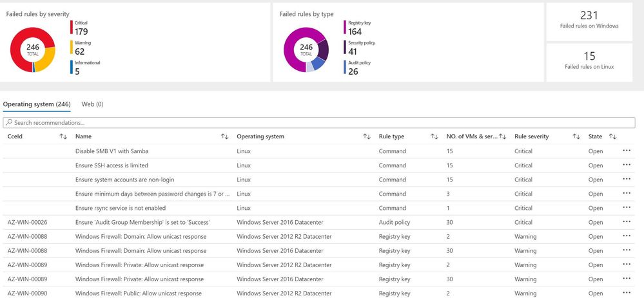Focus the Search recommendations field
The height and width of the screenshot is (298, 644).
tap(318, 122)
